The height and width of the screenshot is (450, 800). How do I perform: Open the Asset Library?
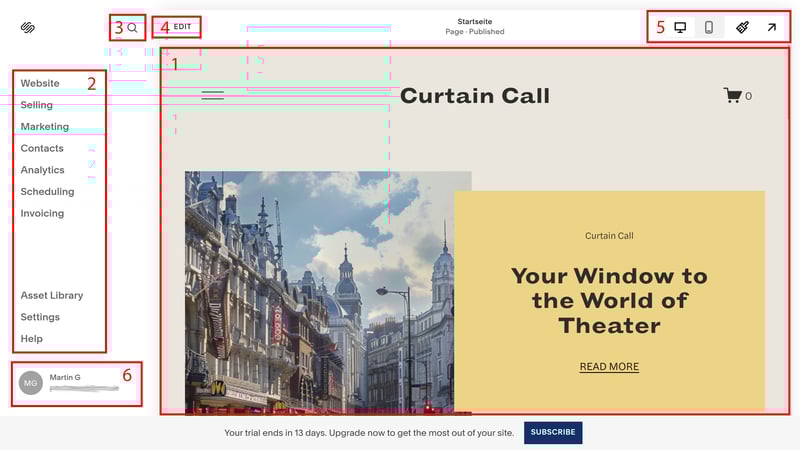coord(52,295)
